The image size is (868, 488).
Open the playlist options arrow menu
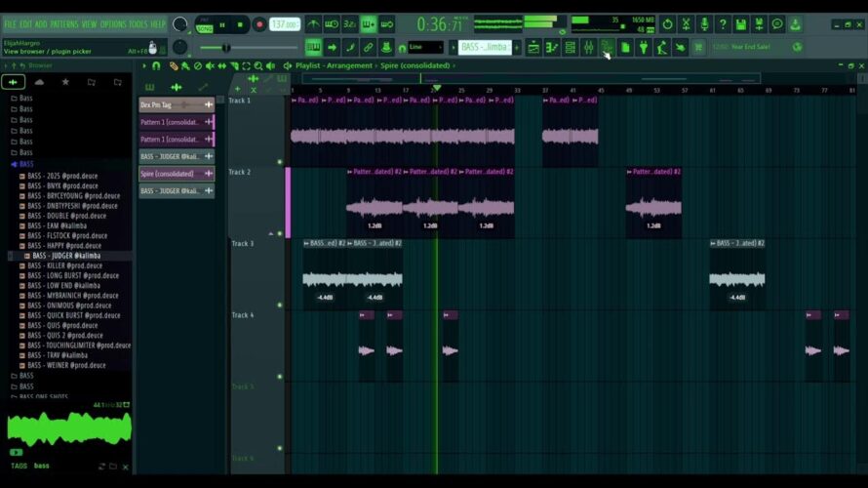(144, 66)
